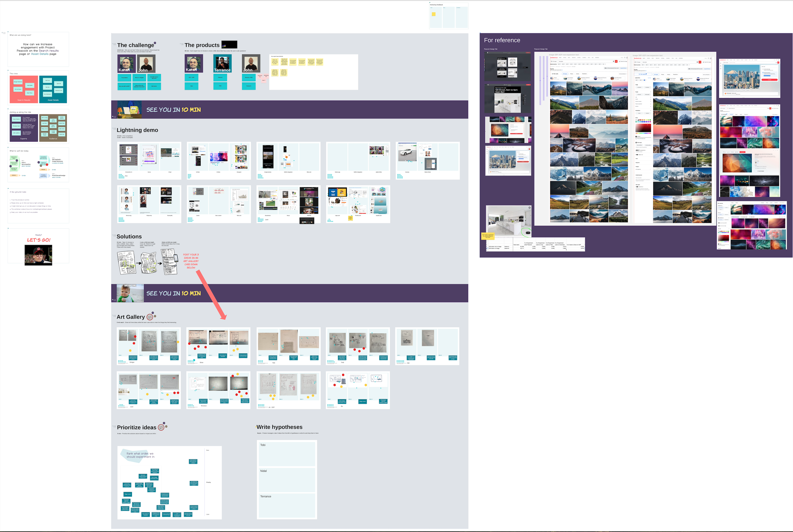The width and height of the screenshot is (793, 532).
Task: Click the LET'S GO! red text
Action: pyautogui.click(x=39, y=240)
